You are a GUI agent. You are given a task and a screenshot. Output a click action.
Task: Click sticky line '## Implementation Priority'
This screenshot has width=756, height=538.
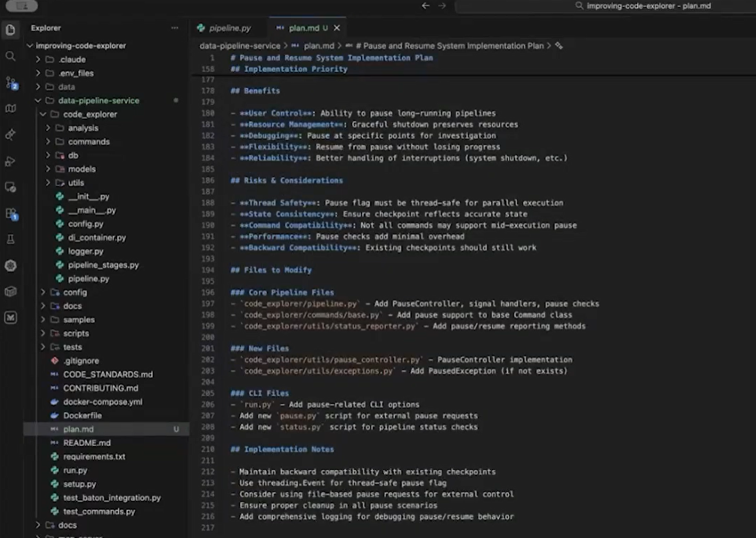click(x=289, y=69)
